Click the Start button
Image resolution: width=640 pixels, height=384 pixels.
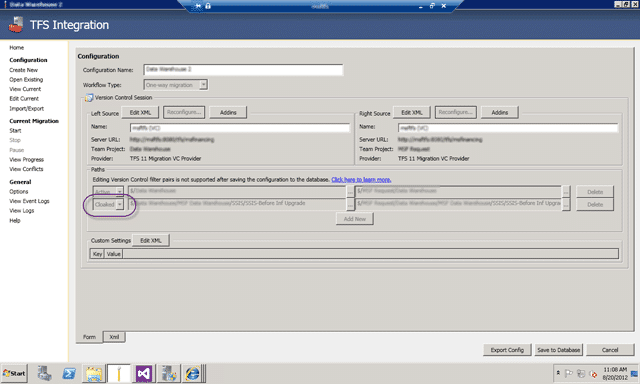point(14,373)
